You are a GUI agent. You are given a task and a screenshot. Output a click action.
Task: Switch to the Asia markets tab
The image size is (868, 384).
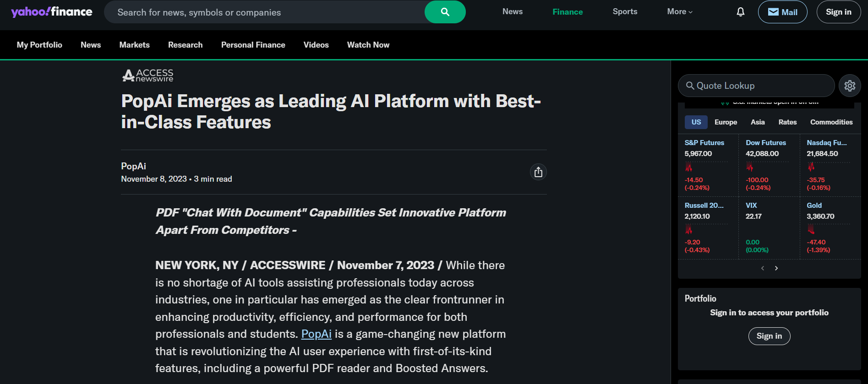(758, 122)
